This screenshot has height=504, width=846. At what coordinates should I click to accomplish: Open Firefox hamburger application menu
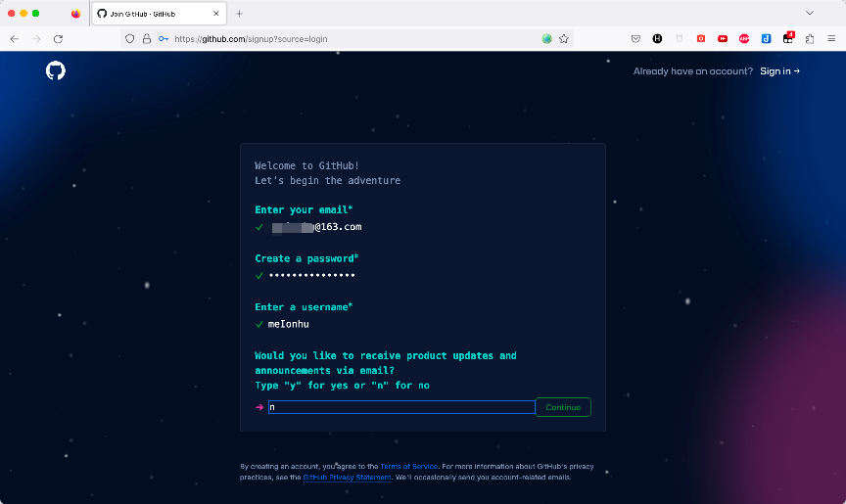coord(831,39)
